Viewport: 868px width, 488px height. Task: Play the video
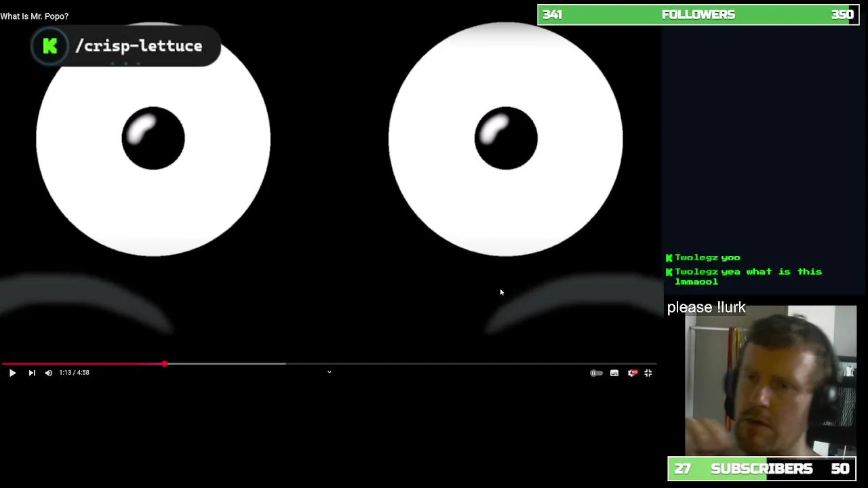click(12, 373)
